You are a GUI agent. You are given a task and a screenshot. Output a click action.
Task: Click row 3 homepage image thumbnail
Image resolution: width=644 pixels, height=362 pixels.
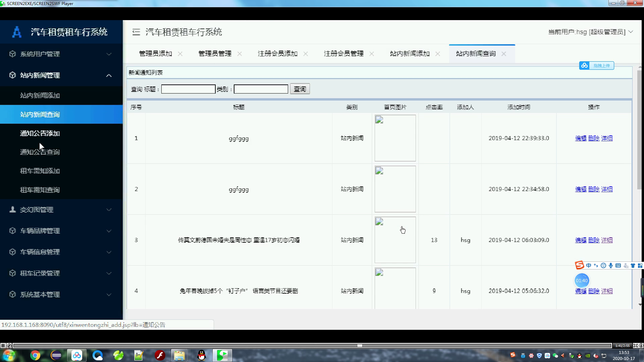click(x=395, y=240)
